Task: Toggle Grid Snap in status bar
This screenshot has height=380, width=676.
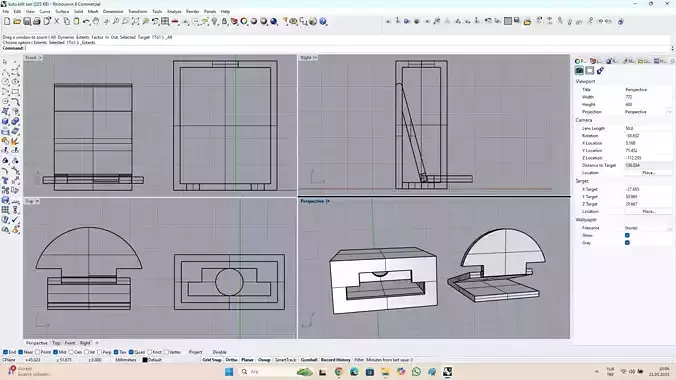Action: coord(212,360)
